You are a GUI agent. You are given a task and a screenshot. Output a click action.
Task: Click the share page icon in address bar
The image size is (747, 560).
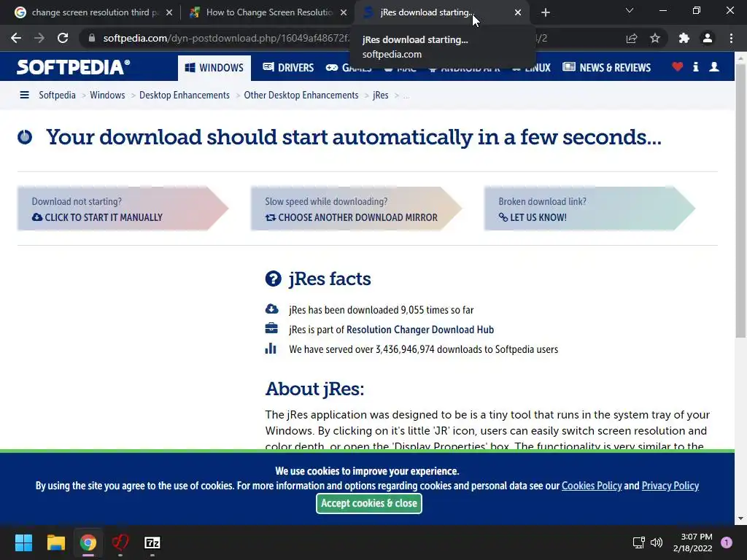[632, 38]
